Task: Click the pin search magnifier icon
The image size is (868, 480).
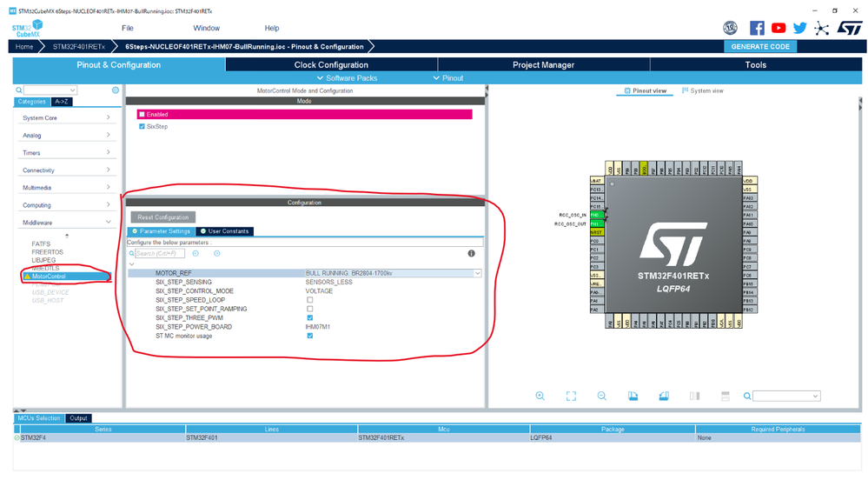Action: [x=746, y=396]
